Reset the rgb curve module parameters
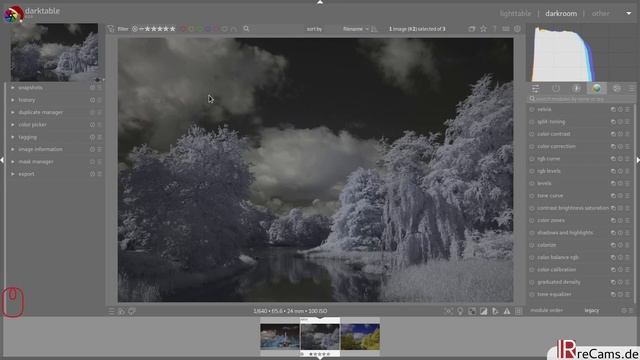This screenshot has width=640, height=360. [620, 159]
